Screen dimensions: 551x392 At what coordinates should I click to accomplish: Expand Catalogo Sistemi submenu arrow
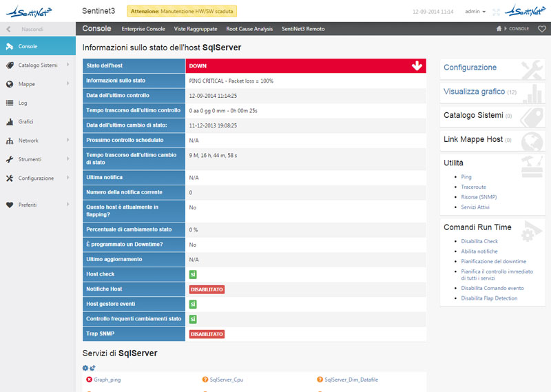click(x=67, y=65)
